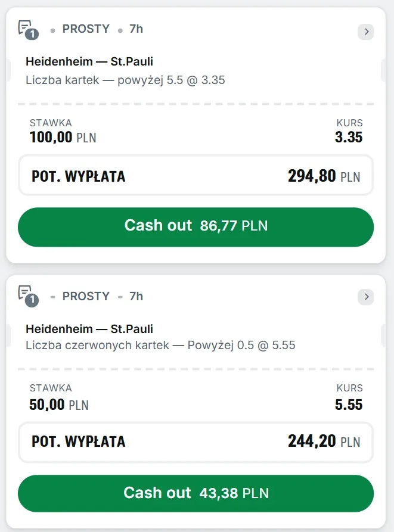394x532 pixels.
Task: Expand the red cards bet with the chevron
Action: (x=366, y=297)
